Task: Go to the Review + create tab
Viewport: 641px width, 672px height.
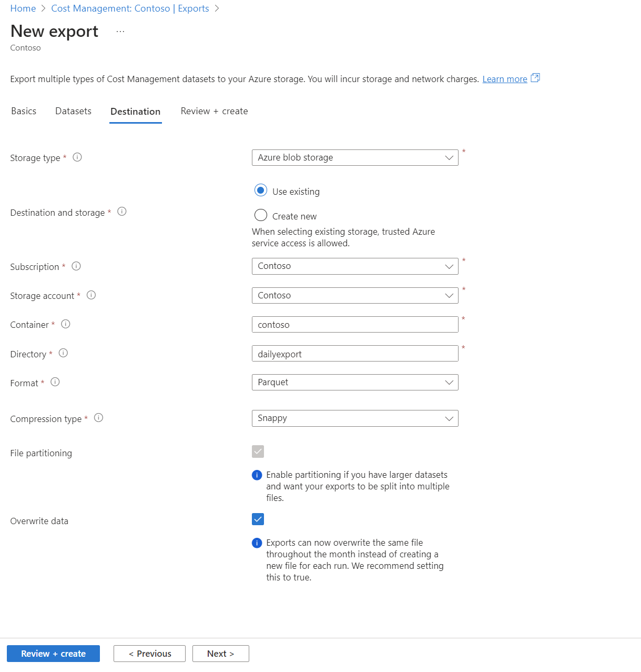Action: [x=214, y=111]
